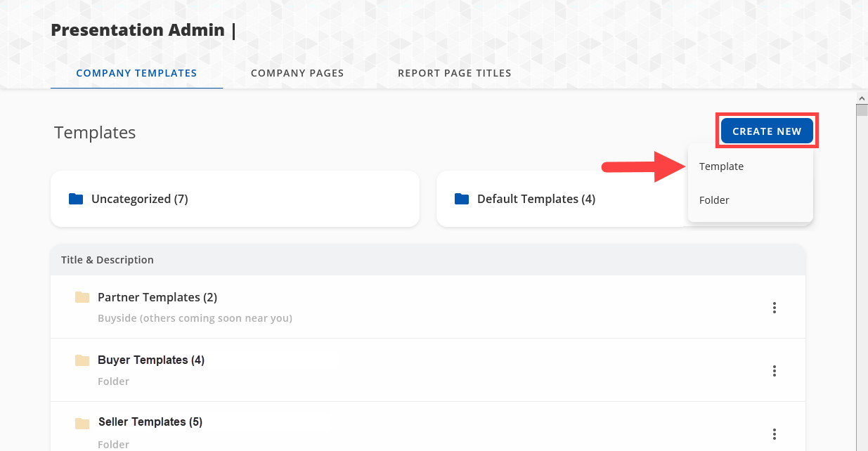The height and width of the screenshot is (451, 868).
Task: Click the Buyer Templates folder icon
Action: (x=82, y=360)
